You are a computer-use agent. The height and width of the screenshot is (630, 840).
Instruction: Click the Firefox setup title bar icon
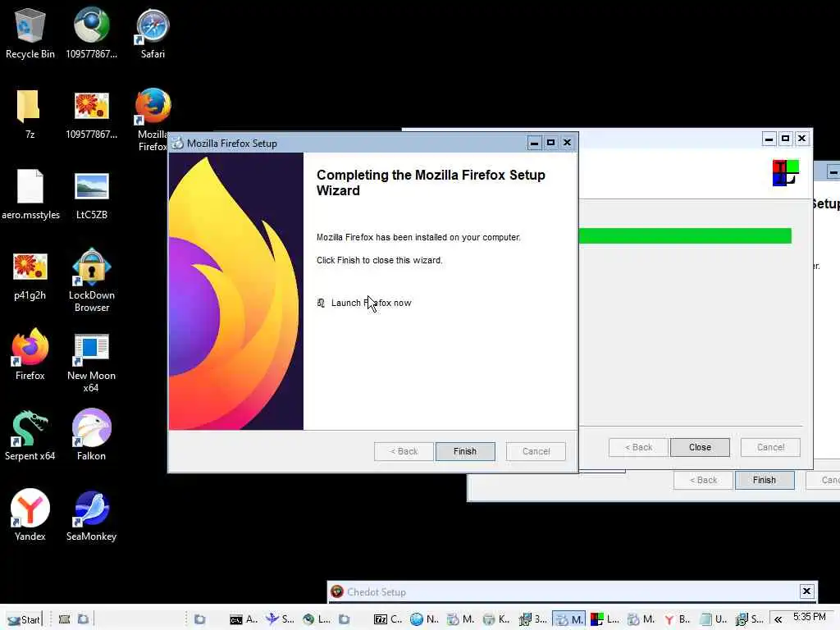[178, 143]
